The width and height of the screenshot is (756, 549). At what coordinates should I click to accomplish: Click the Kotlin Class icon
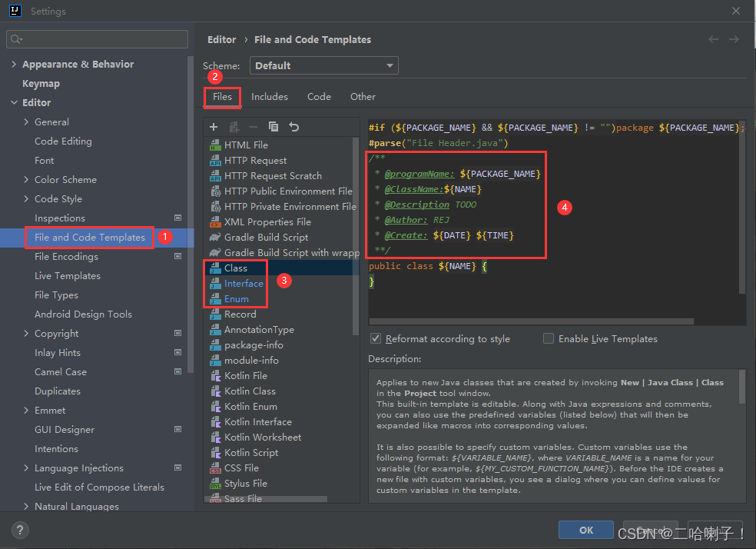(x=216, y=391)
